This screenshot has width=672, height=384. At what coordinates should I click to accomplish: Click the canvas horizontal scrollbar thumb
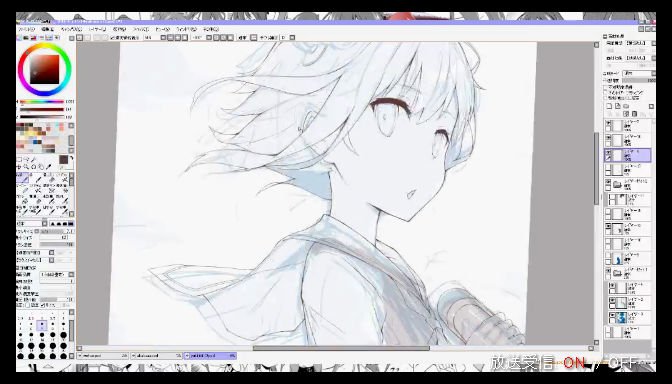[341, 348]
